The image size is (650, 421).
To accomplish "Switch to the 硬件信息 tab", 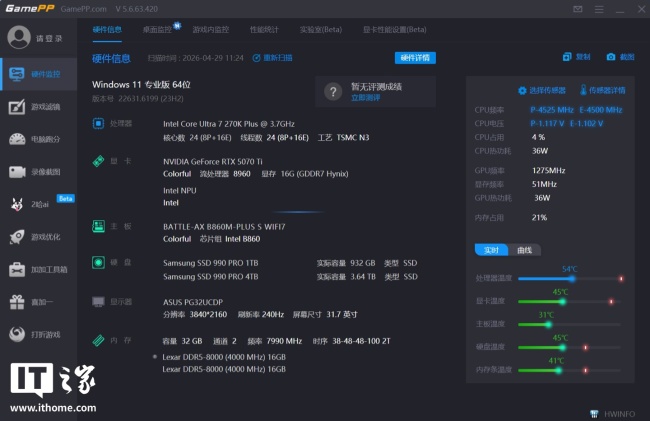I will click(107, 29).
